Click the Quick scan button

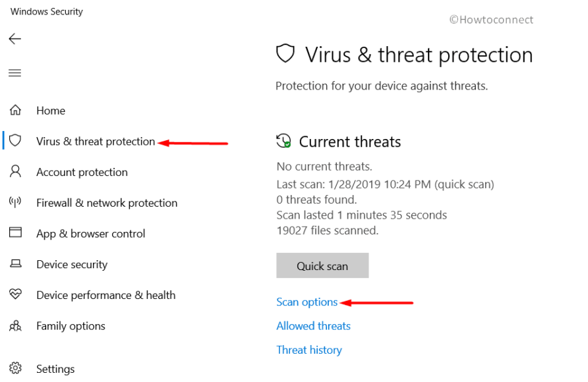[322, 265]
